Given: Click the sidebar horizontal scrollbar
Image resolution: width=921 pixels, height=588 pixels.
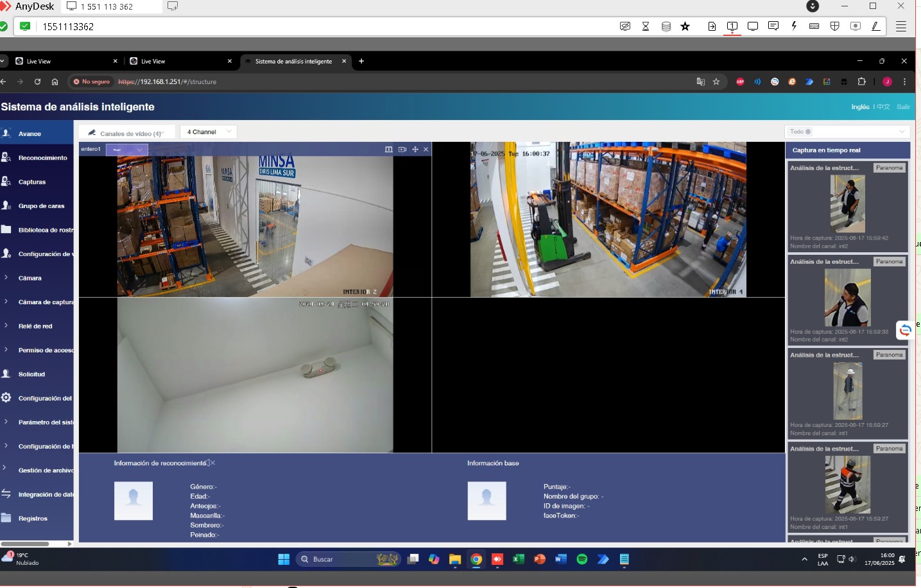Looking at the screenshot, I should (x=26, y=544).
